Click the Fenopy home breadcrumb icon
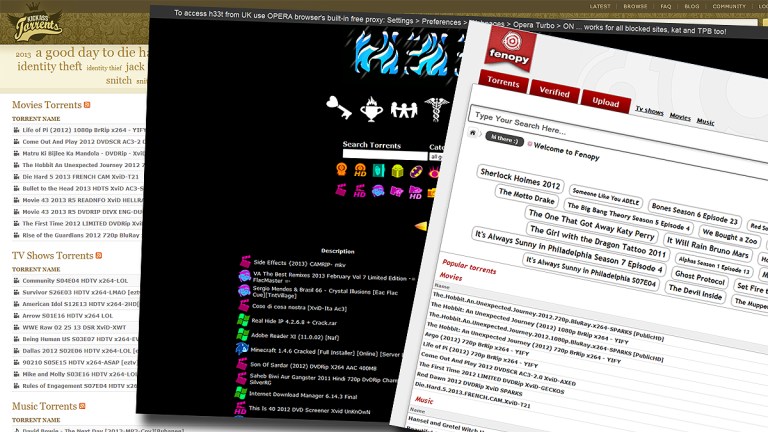Viewport: 768px width, 432px height. pos(473,132)
